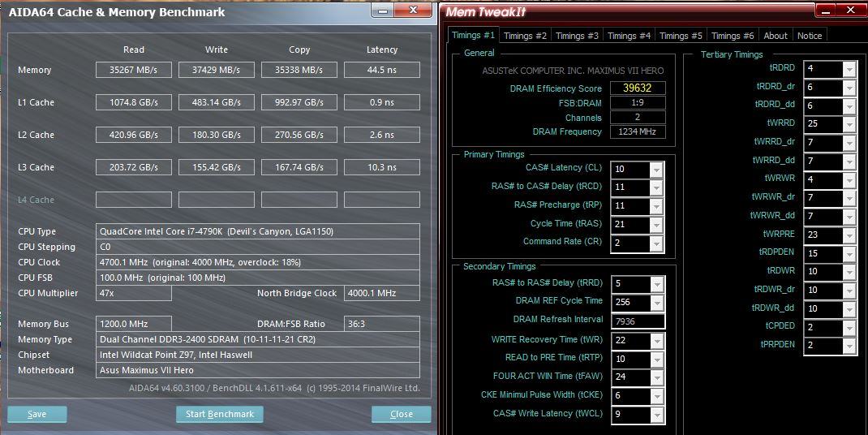The height and width of the screenshot is (435, 868).
Task: Open the tRDRD dropdown
Action: 849,69
